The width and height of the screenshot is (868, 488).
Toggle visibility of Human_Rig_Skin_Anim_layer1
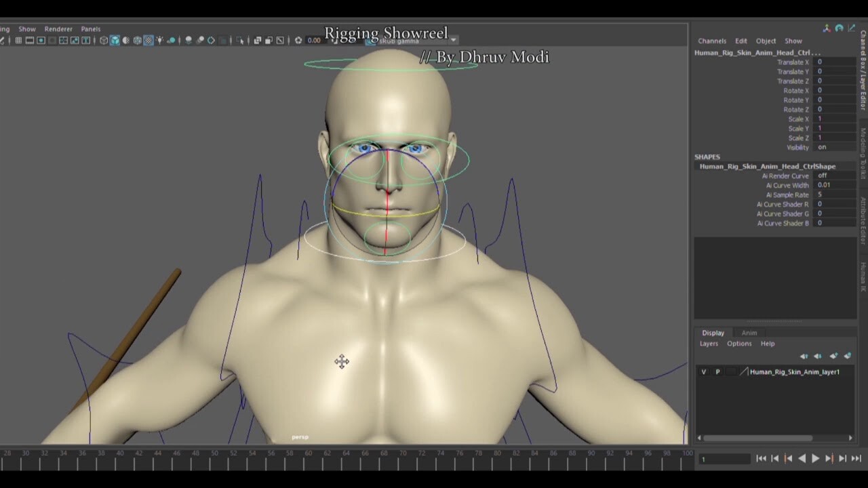pyautogui.click(x=704, y=371)
